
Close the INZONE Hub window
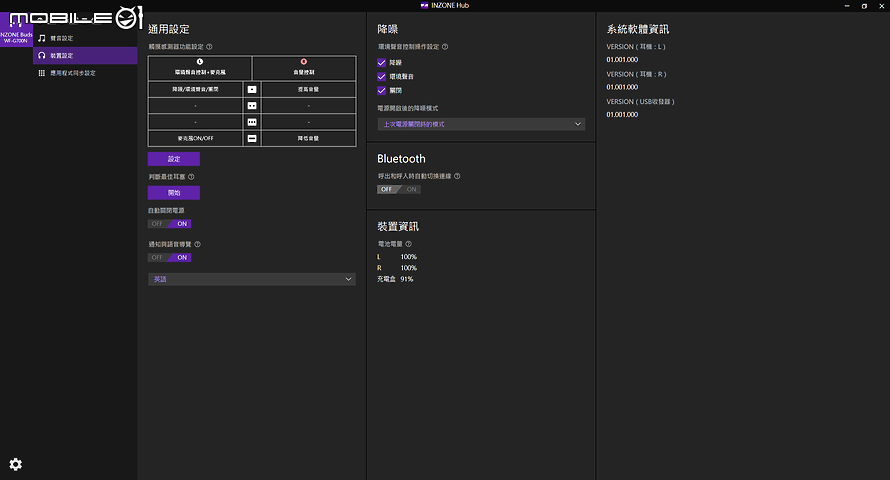[881, 6]
